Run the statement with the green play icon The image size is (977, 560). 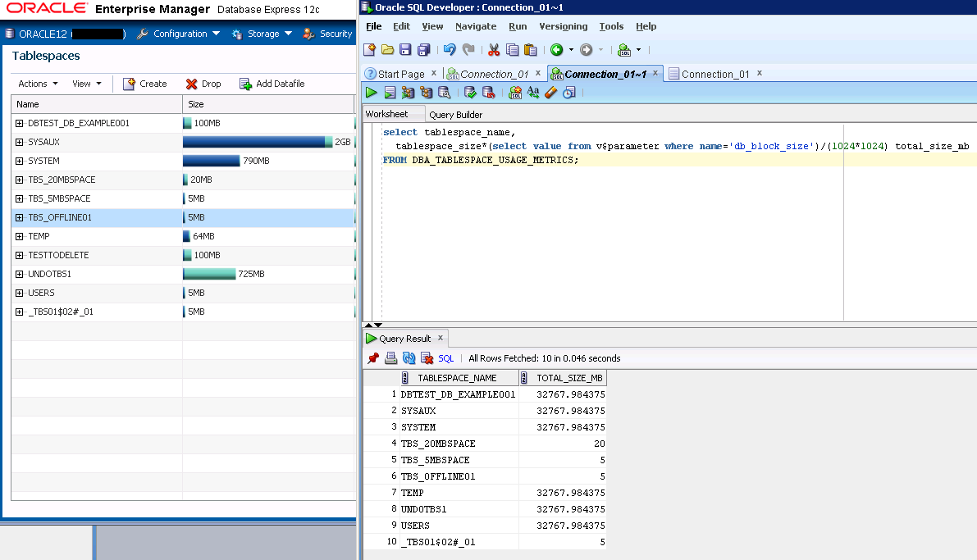372,93
